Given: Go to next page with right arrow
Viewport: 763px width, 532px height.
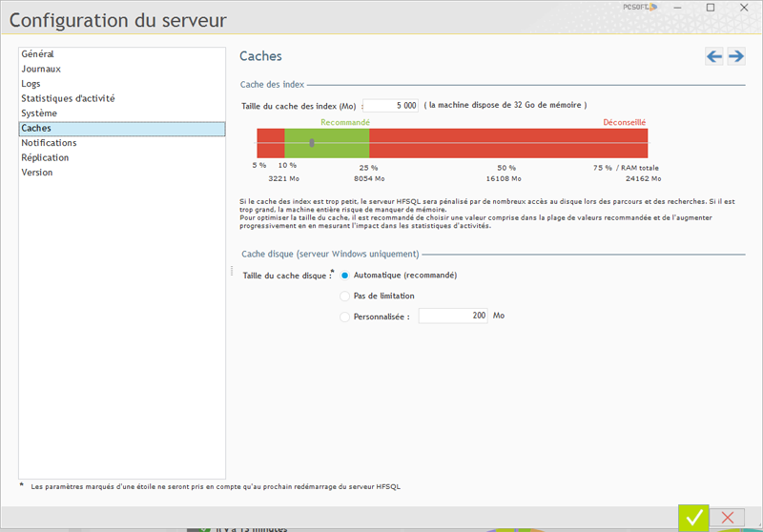Looking at the screenshot, I should tap(736, 57).
